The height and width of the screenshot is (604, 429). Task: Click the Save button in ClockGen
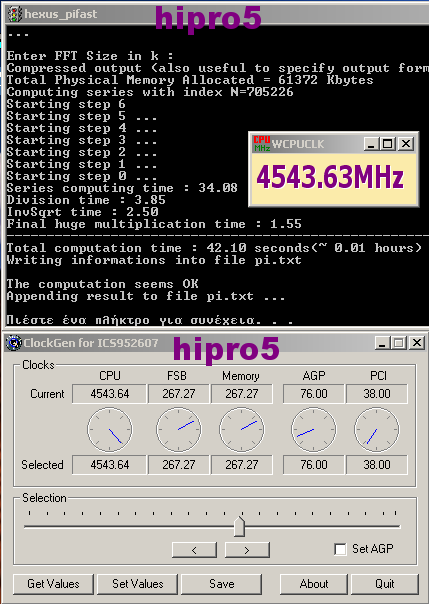pos(221,584)
